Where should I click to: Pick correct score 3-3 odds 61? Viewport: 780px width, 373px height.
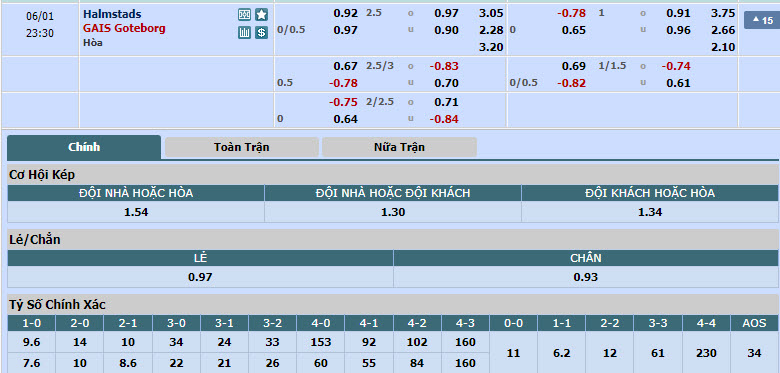point(658,353)
